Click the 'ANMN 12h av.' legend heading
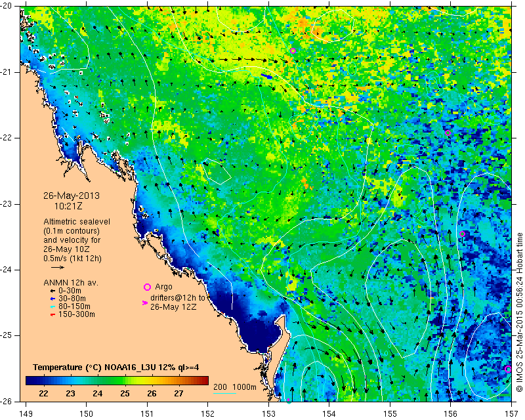This screenshot has width=525, height=420. [x=71, y=282]
